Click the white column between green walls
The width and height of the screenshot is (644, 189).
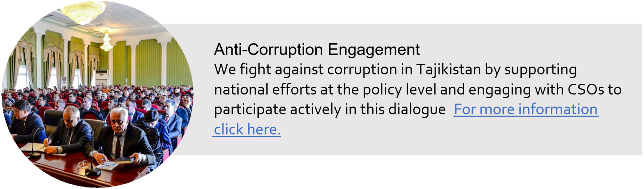[133, 65]
